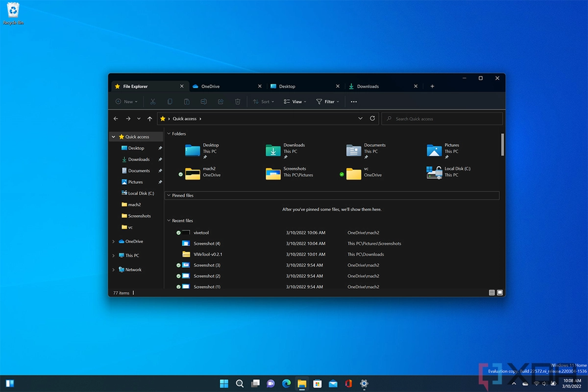Select Documents in navigation pane
Image resolution: width=588 pixels, height=392 pixels.
137,171
